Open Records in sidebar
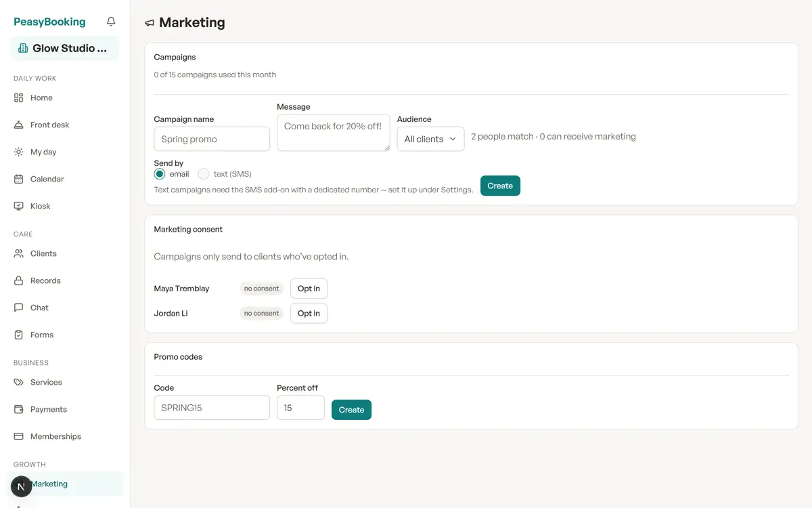 [65, 280]
